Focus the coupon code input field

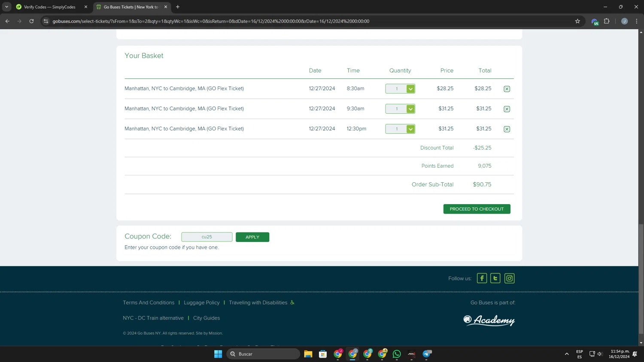point(207,237)
